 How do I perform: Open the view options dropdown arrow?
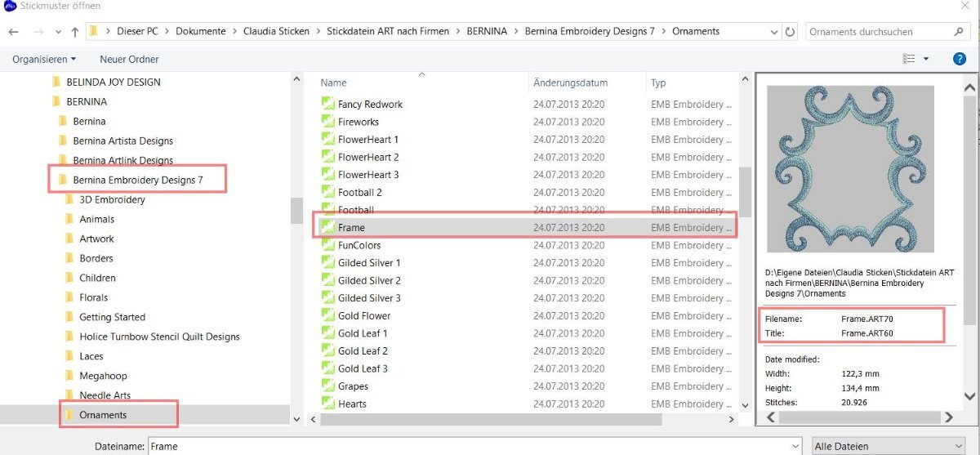926,59
